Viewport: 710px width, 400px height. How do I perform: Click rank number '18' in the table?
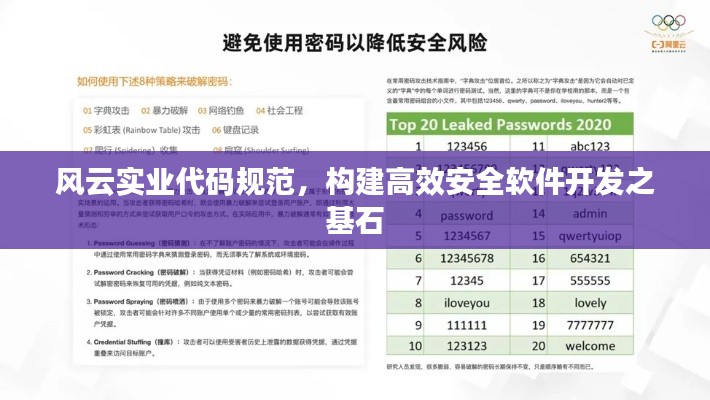pyautogui.click(x=538, y=303)
